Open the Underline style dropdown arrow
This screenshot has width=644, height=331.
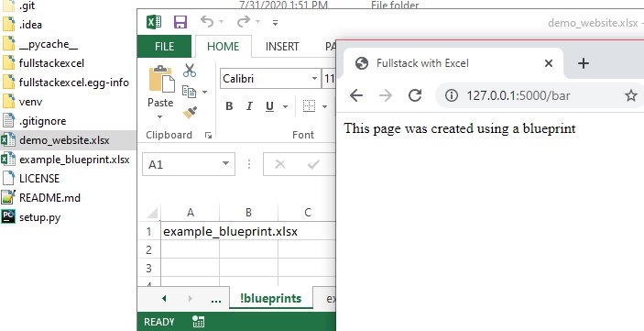click(285, 107)
